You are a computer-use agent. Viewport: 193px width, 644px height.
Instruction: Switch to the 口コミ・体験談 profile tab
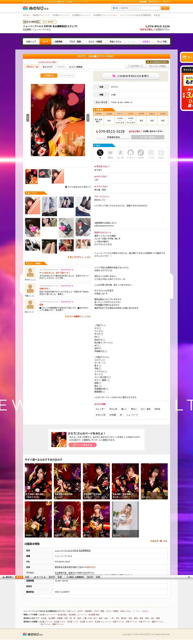pos(76,67)
